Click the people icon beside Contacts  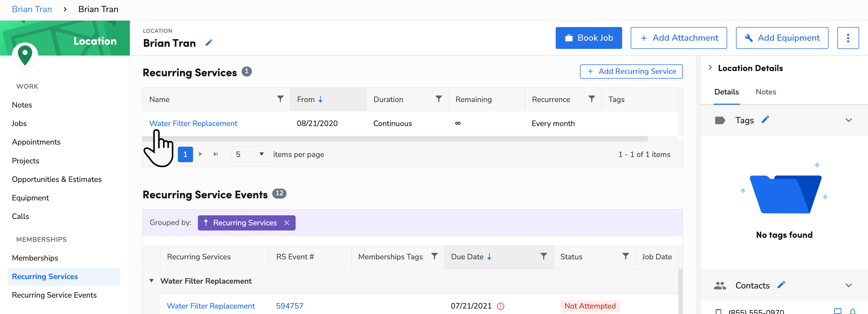click(720, 286)
